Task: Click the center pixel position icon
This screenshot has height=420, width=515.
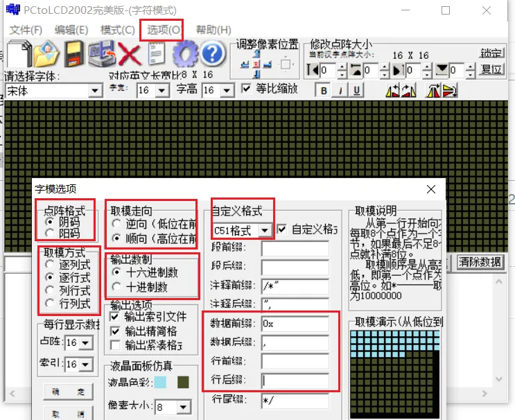Action: click(256, 64)
